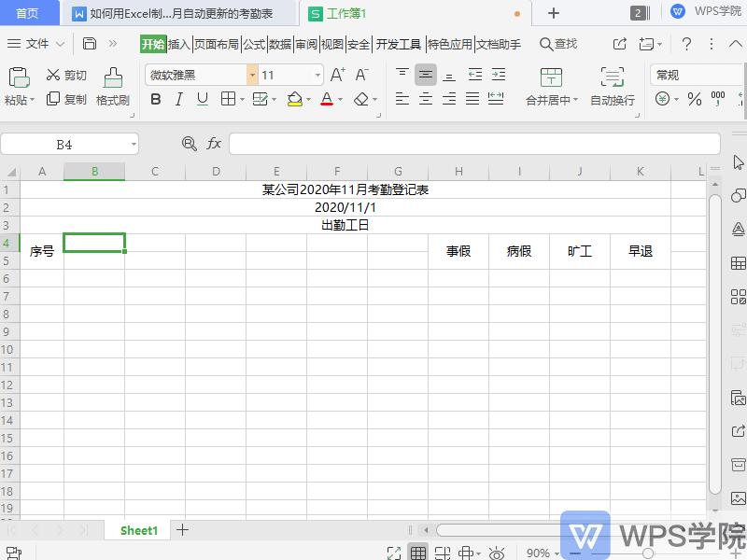Add a new sheet with the plus button
Image resolution: width=747 pixels, height=560 pixels.
click(x=183, y=529)
